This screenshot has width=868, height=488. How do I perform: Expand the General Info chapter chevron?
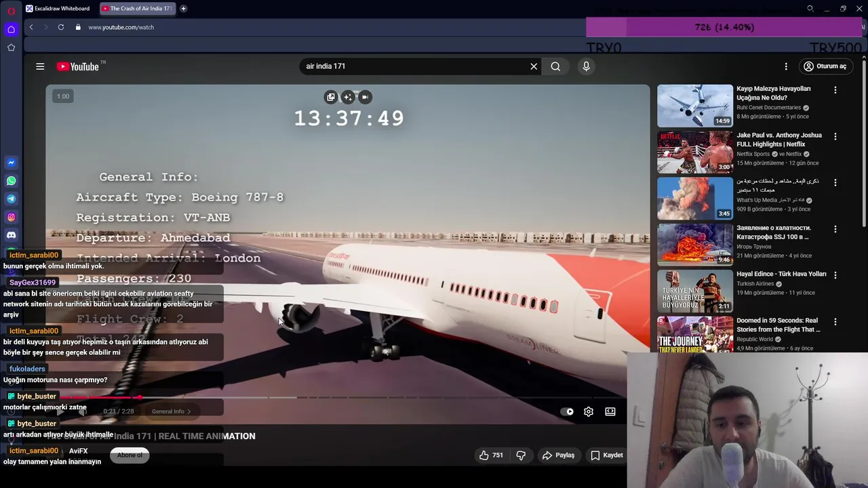tap(189, 411)
